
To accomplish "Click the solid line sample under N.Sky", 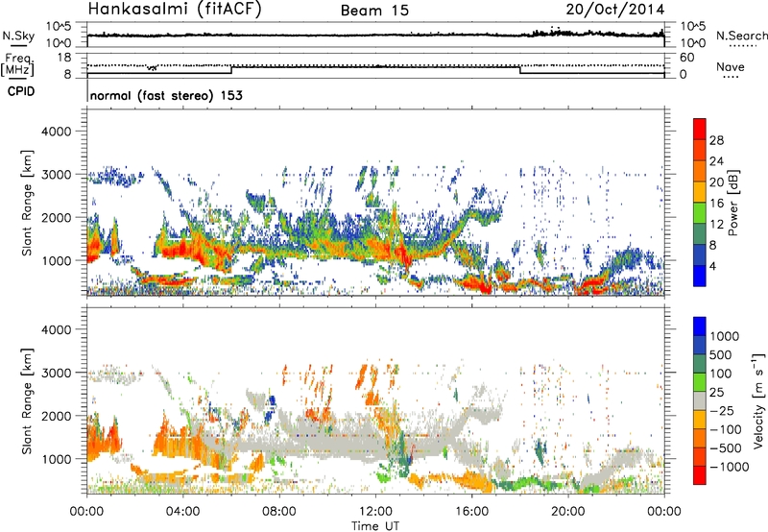I will (x=18, y=46).
